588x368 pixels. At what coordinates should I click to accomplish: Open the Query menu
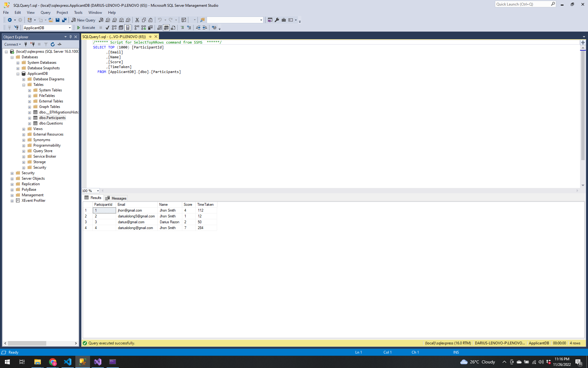(x=45, y=13)
